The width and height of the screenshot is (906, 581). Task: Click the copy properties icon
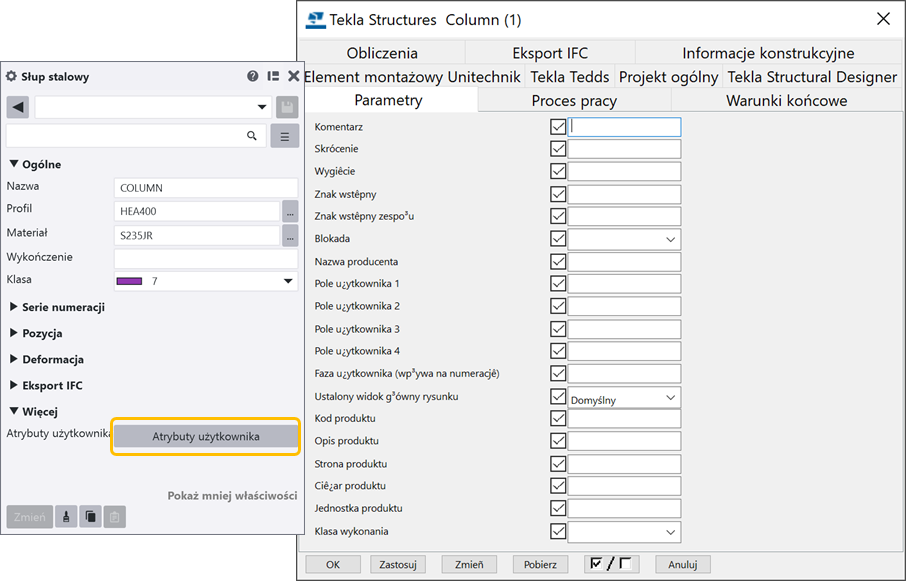(90, 517)
